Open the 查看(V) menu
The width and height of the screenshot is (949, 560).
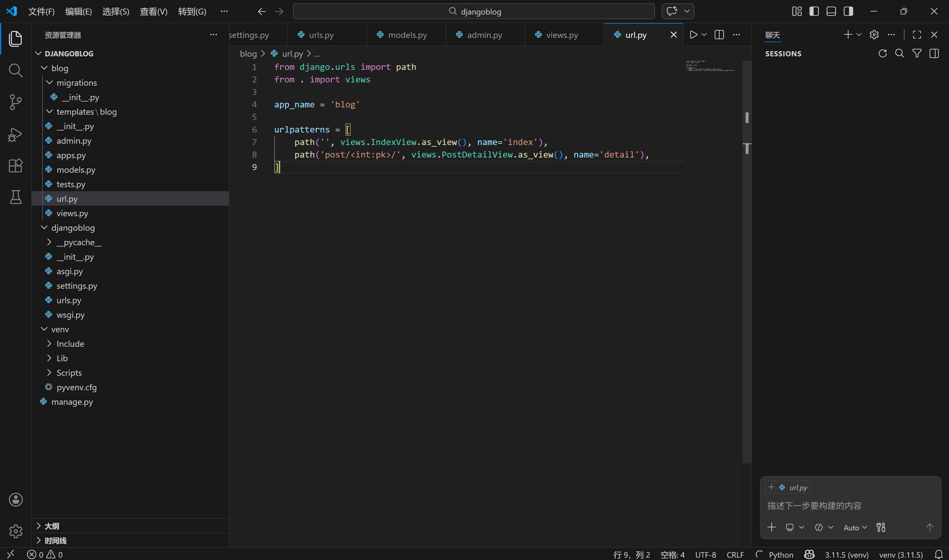click(154, 12)
